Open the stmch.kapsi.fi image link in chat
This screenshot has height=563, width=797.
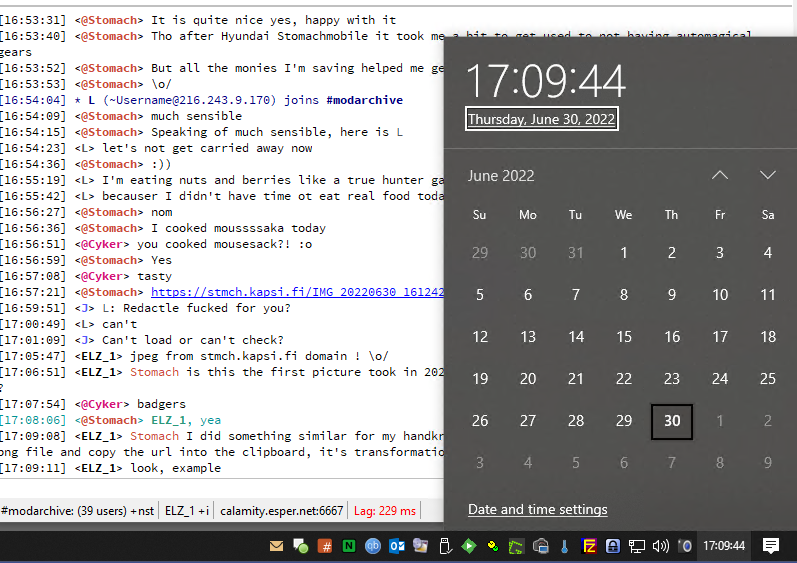pos(297,292)
